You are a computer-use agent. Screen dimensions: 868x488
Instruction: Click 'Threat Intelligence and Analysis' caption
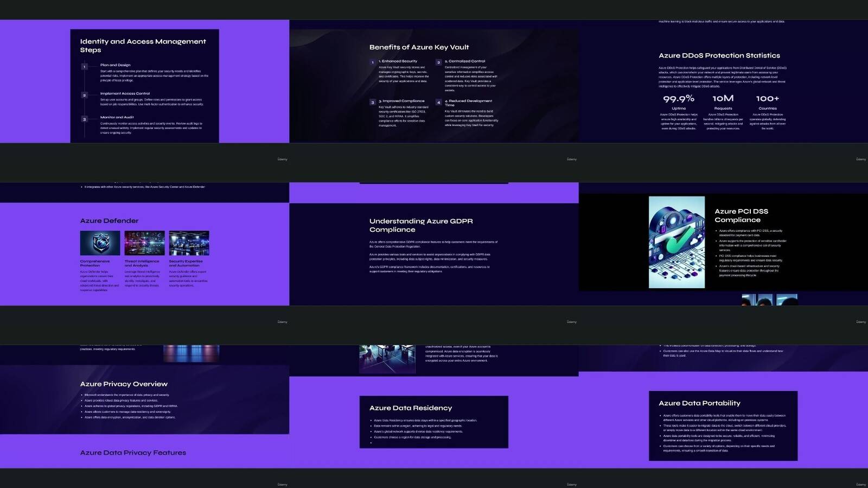[142, 263]
